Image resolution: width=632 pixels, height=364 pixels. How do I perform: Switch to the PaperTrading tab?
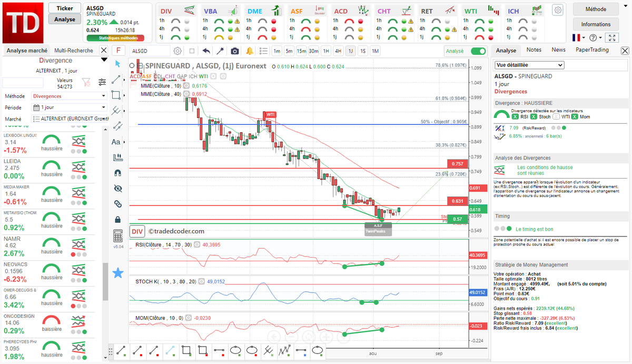coord(592,50)
